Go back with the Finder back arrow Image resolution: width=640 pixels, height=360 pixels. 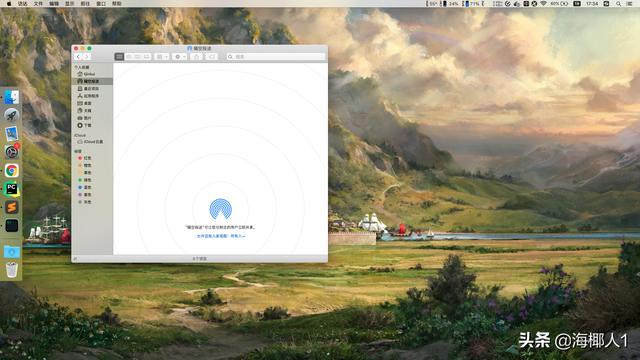(78, 57)
